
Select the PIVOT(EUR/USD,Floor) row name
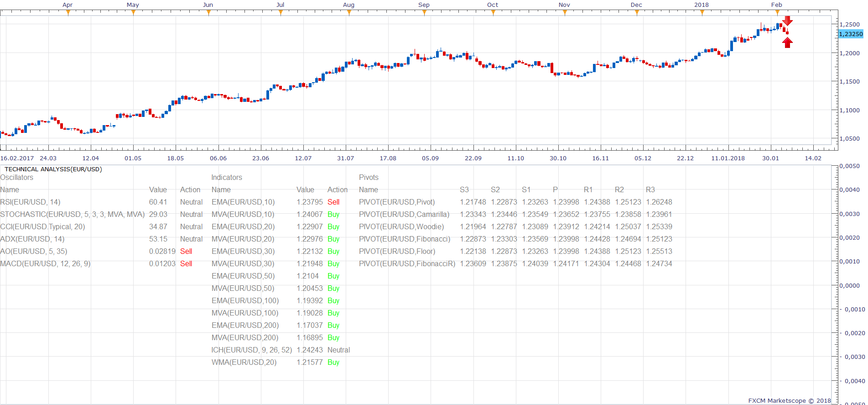point(397,251)
